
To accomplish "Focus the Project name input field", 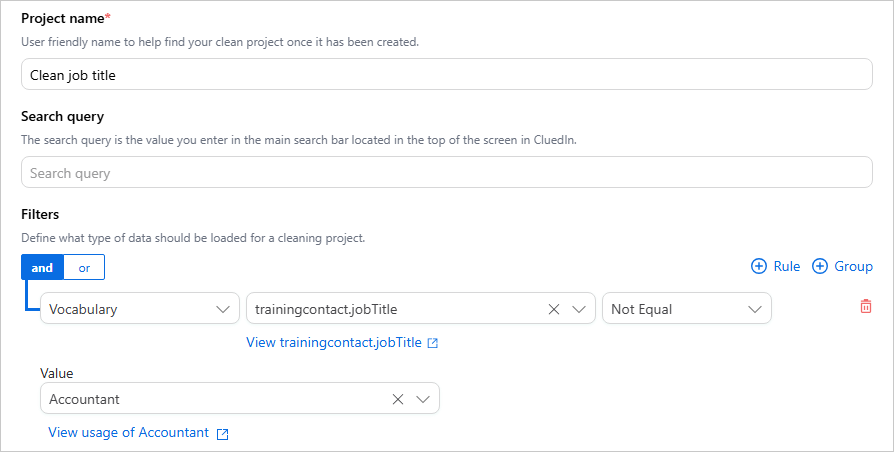I will click(x=446, y=74).
